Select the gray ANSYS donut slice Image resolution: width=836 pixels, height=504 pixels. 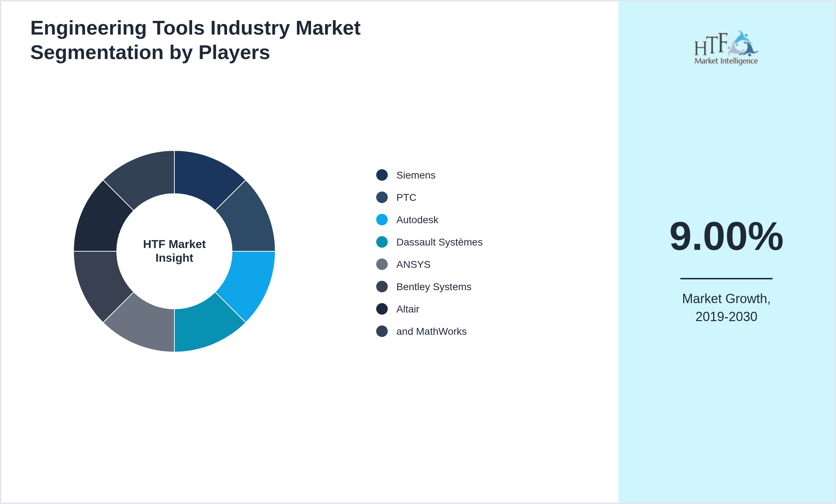click(x=144, y=325)
